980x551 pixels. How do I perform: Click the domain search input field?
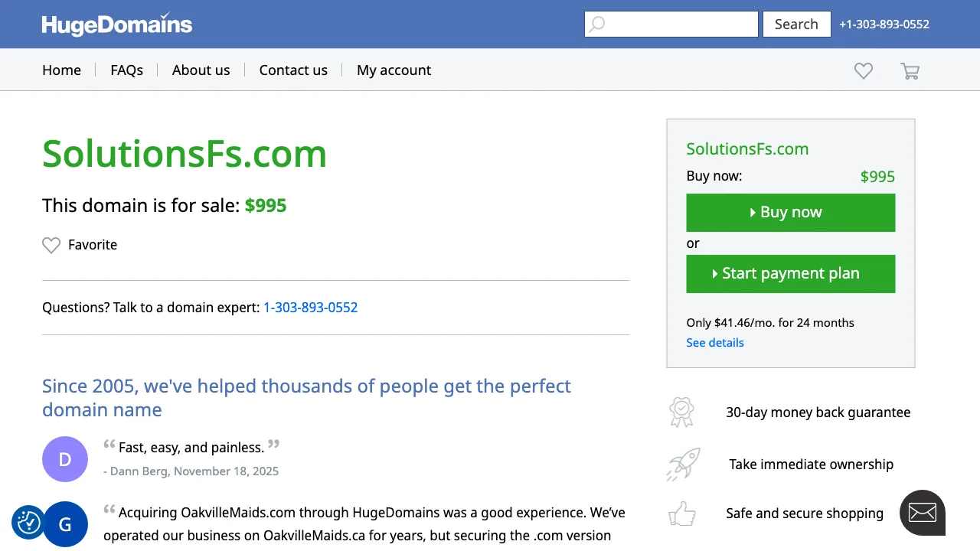tap(681, 24)
